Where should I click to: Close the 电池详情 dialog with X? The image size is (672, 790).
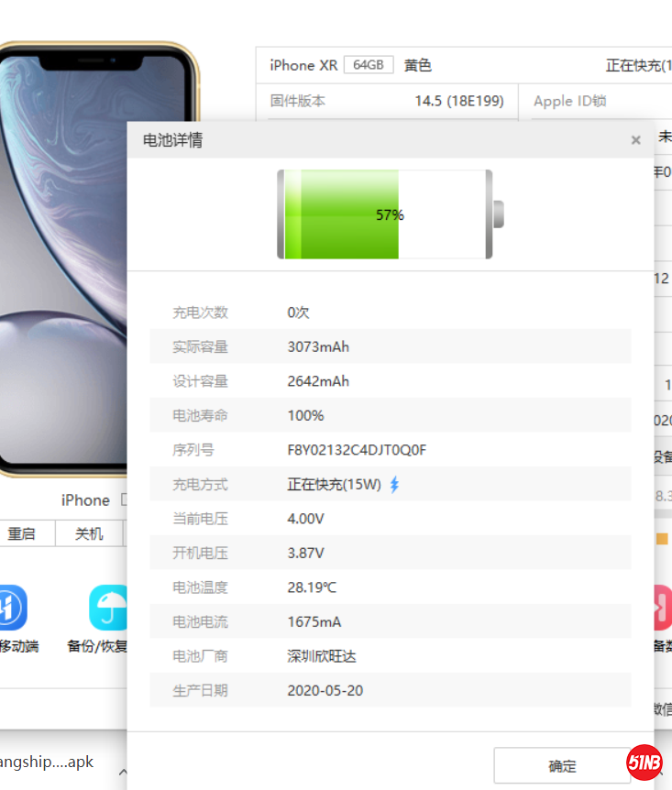tap(635, 140)
